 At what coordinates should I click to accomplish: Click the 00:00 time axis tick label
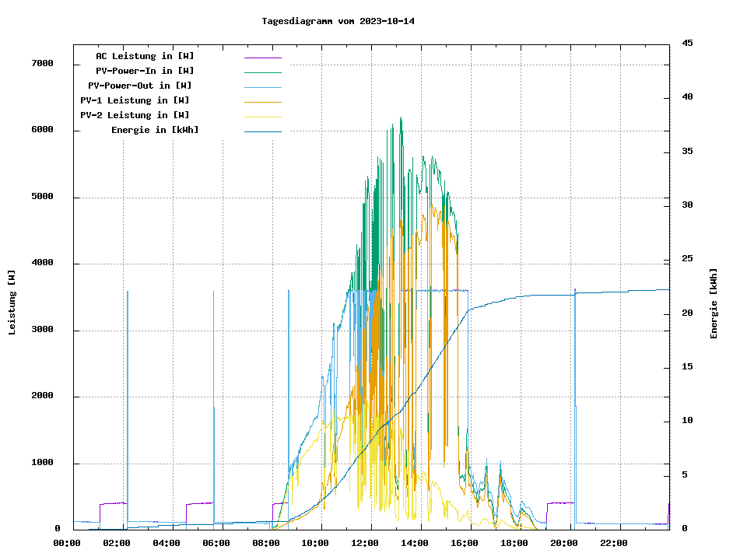point(66,543)
